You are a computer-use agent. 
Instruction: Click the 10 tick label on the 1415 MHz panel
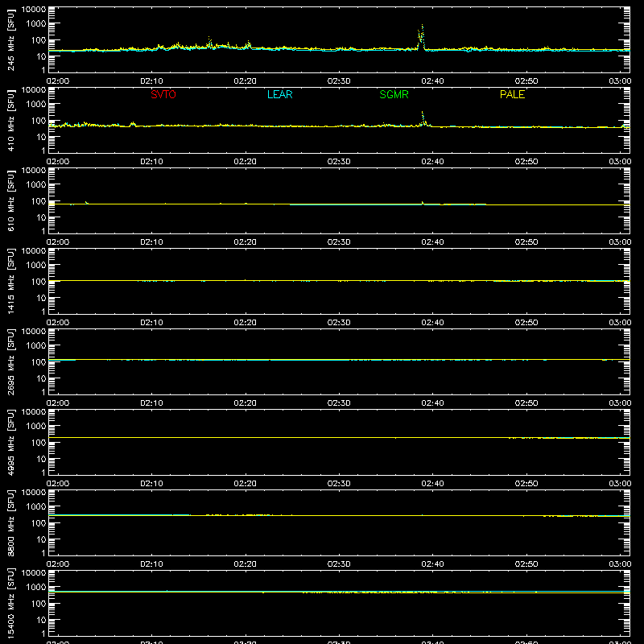click(41, 298)
